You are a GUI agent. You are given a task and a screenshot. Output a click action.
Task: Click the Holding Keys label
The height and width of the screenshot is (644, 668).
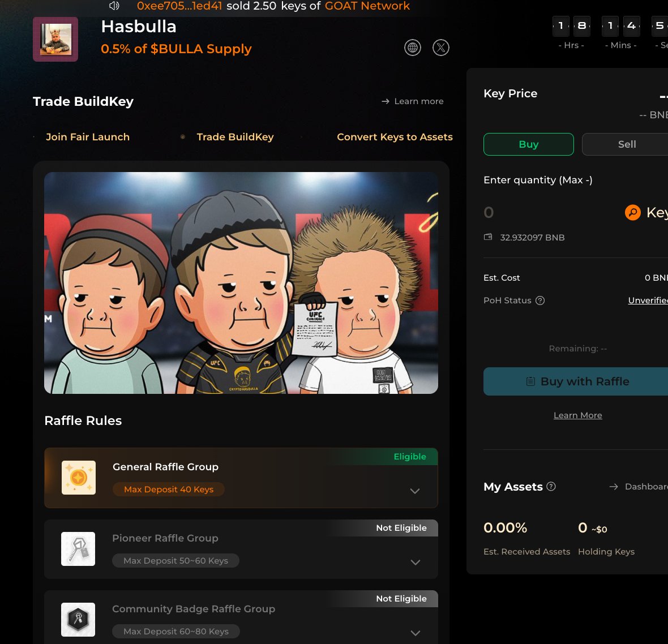click(606, 552)
